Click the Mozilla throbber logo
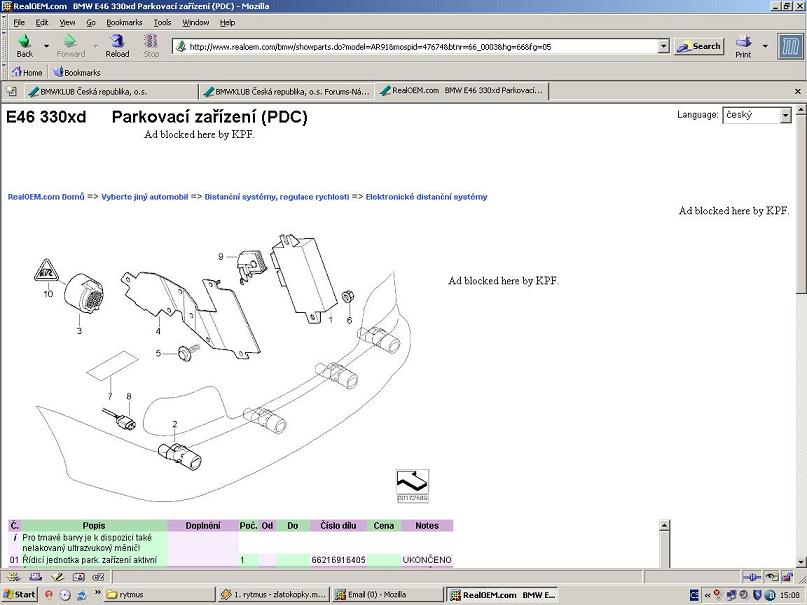Viewport: 807px width, 605px height. pyautogui.click(x=790, y=46)
